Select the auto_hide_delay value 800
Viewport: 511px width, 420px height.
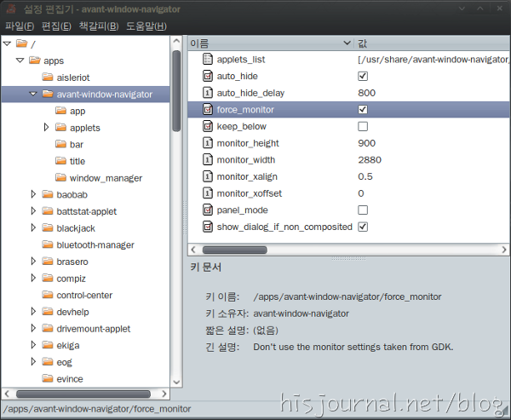(366, 93)
